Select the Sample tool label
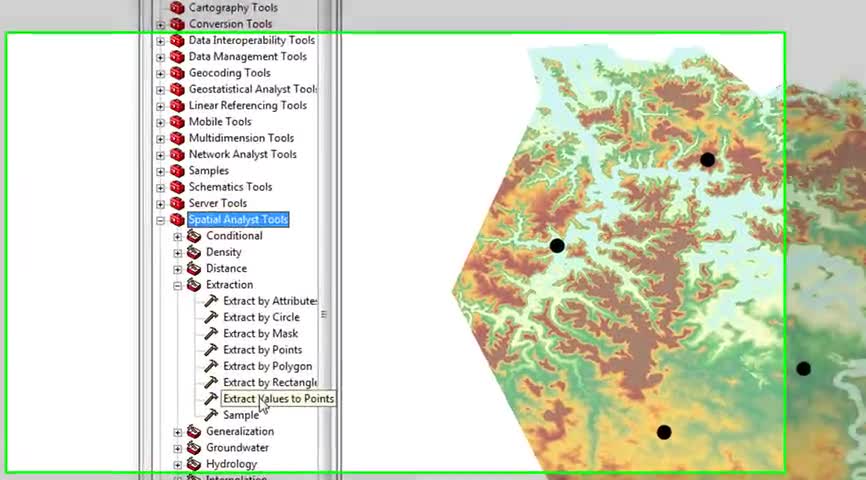This screenshot has width=866, height=480. pyautogui.click(x=241, y=415)
